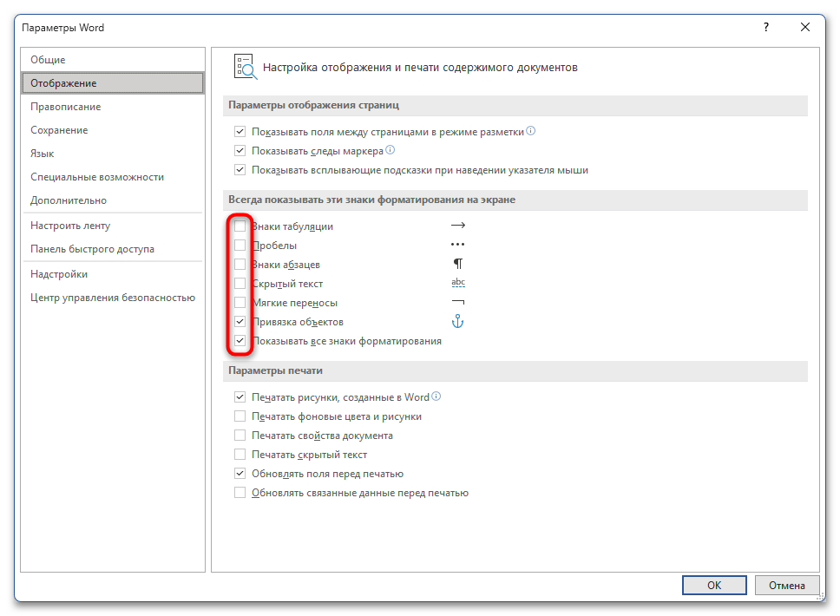Click the three dots spaces symbol

pyautogui.click(x=457, y=245)
